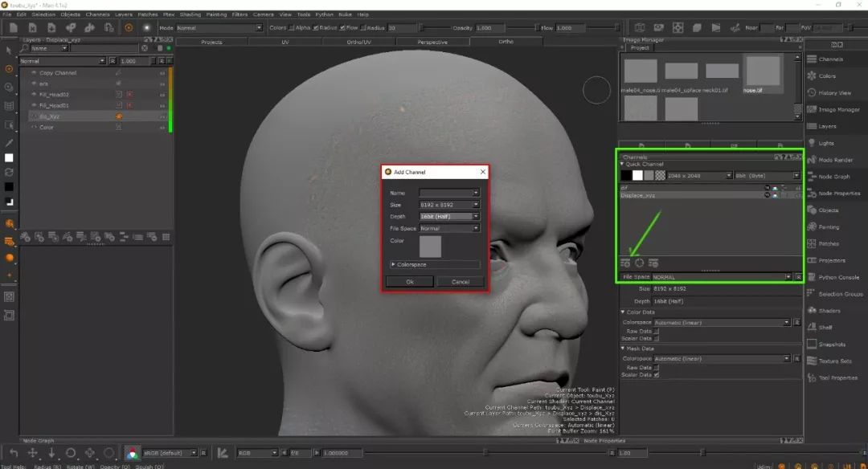Click the add channel icon below channel list

coord(625,263)
